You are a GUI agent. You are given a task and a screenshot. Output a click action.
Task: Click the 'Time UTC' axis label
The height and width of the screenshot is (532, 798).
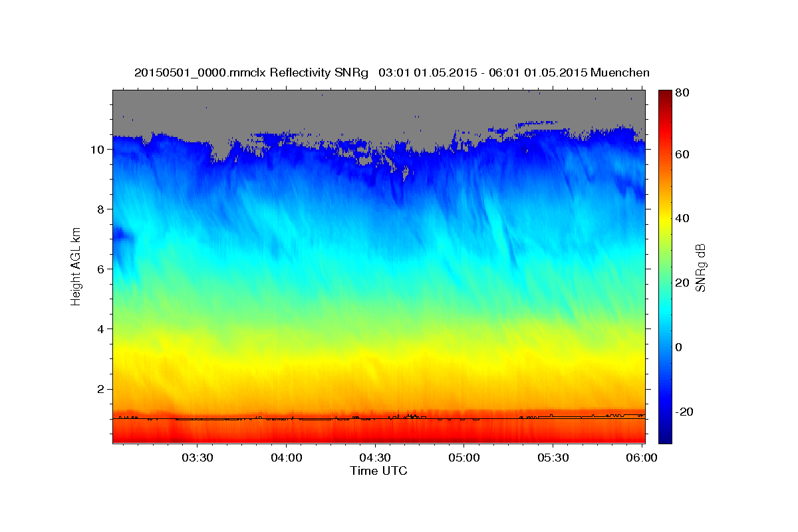pyautogui.click(x=378, y=471)
